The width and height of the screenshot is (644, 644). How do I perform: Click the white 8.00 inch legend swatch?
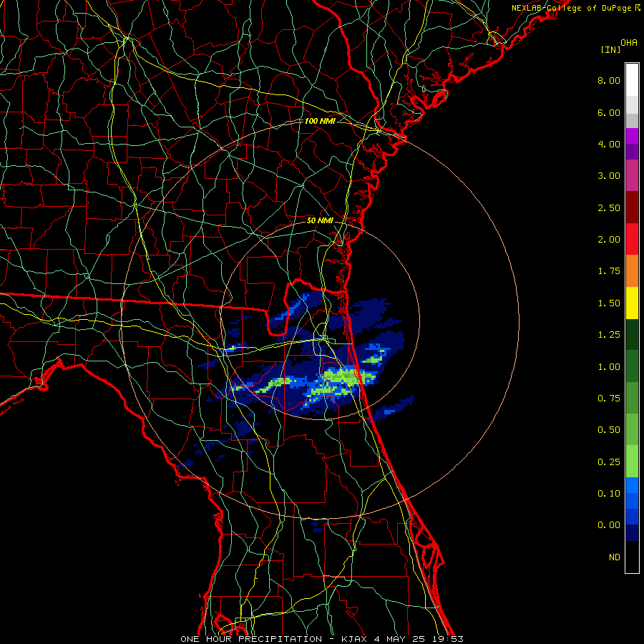[x=632, y=80]
